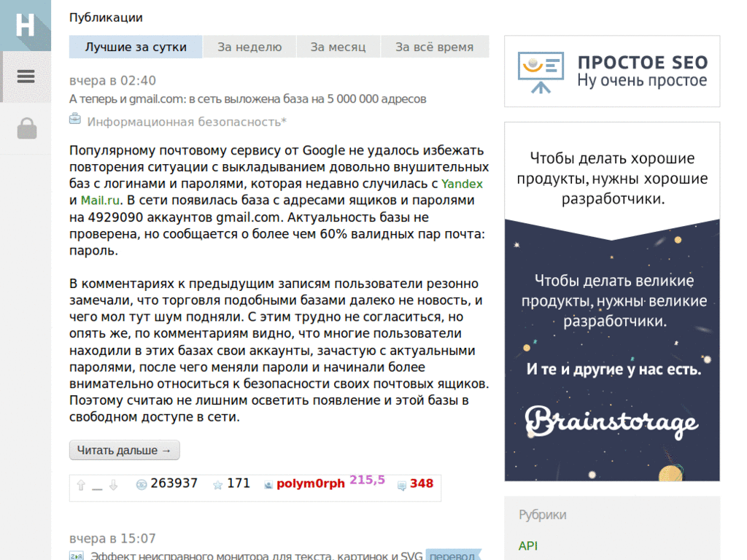
Task: Click the 2x8 icon before the monitor article
Action: click(76, 556)
